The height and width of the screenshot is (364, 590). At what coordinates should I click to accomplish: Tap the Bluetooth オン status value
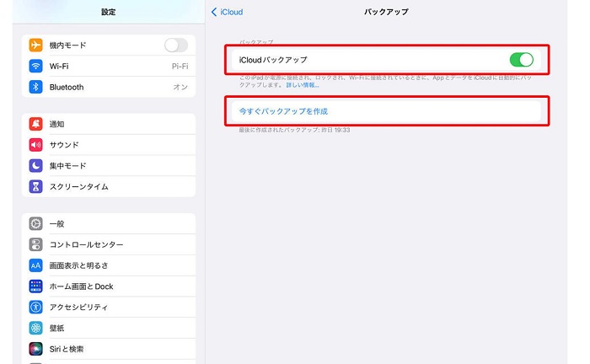click(x=180, y=88)
